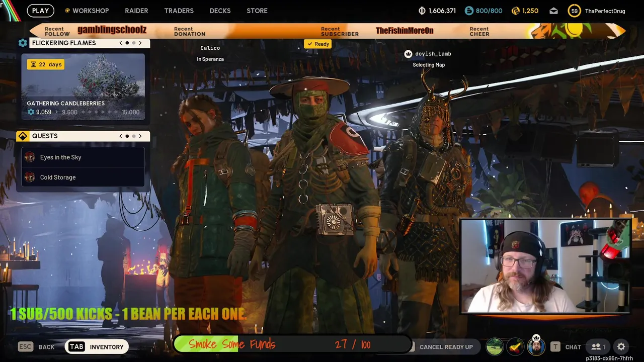The image size is (644, 362).
Task: Click the checkmark squad avatar
Action: [515, 346]
